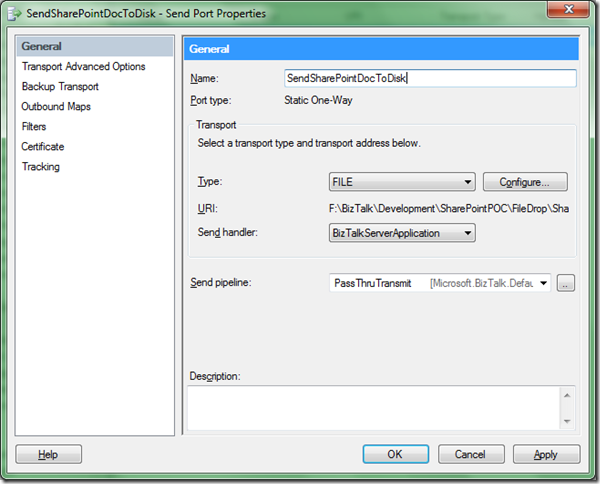Open the Backup Transport page
This screenshot has width=600, height=484.
point(60,86)
